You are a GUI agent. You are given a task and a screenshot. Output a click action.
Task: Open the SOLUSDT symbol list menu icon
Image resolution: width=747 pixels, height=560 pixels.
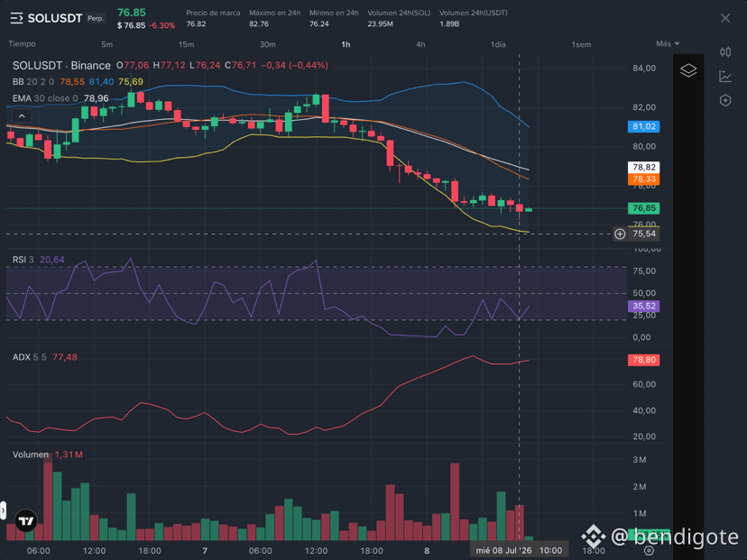pyautogui.click(x=16, y=19)
